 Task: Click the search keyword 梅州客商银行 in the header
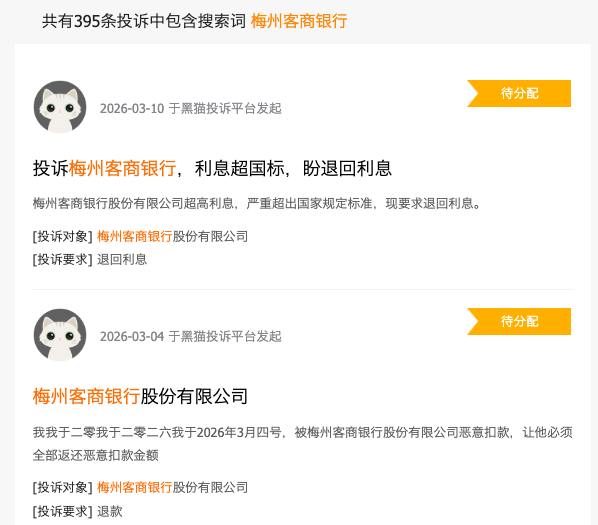coord(299,21)
